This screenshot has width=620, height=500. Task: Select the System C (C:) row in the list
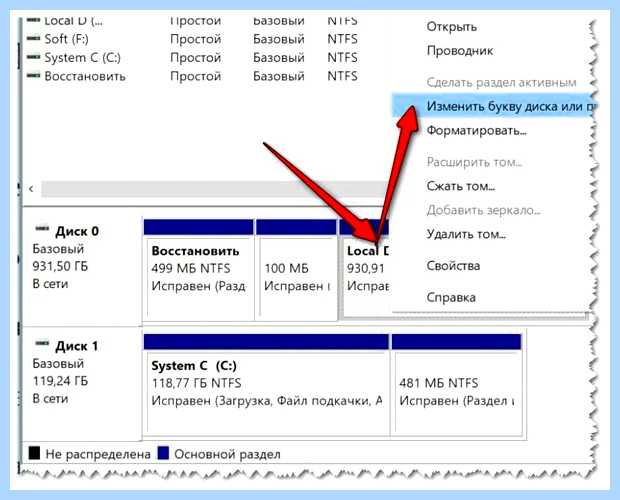pyautogui.click(x=192, y=57)
